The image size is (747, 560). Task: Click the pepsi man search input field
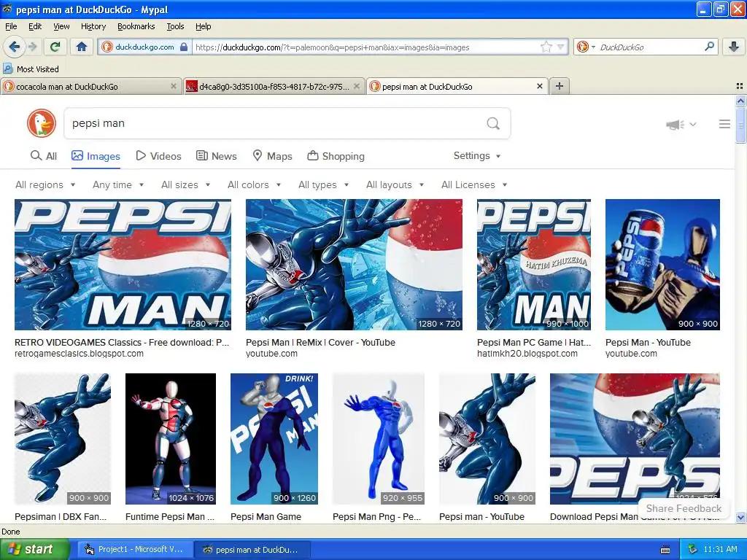pyautogui.click(x=274, y=123)
